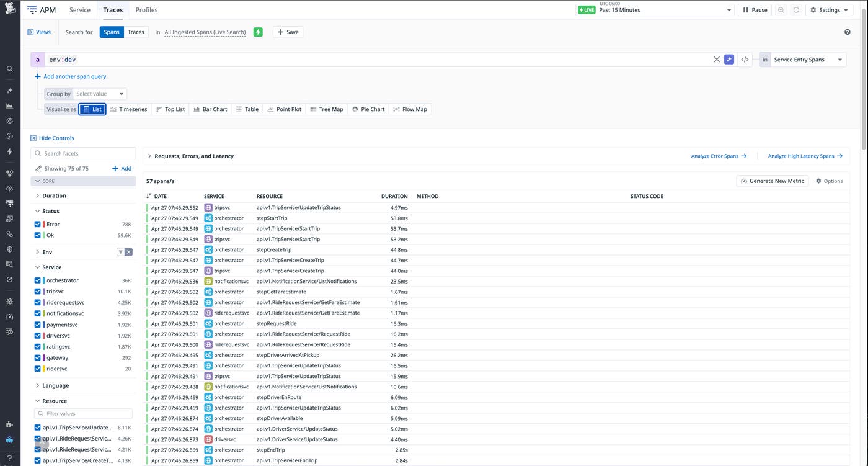Click first notificationsvc row service icon

pos(208,281)
